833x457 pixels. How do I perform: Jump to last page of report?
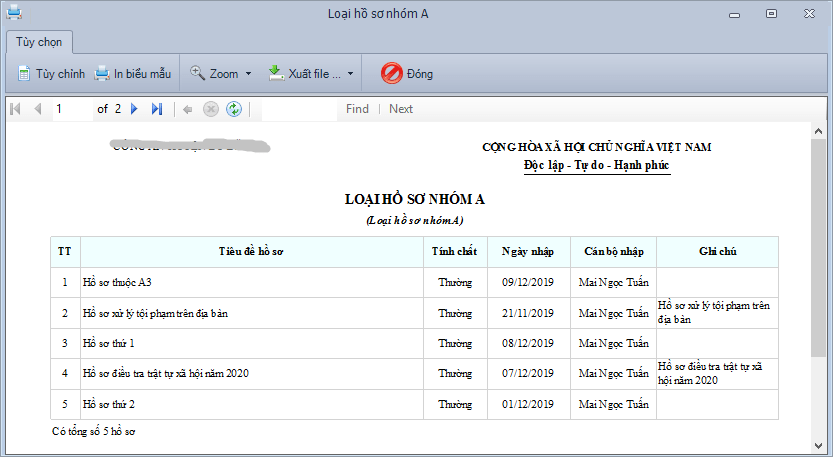click(x=156, y=109)
